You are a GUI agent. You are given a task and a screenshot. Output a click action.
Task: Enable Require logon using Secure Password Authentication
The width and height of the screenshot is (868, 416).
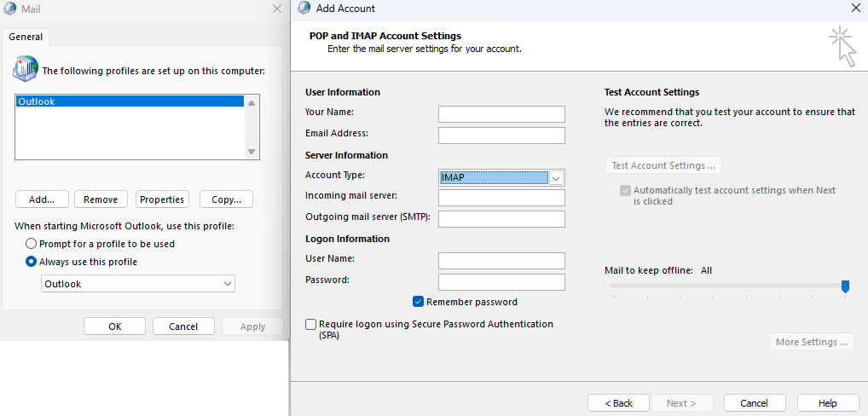[x=311, y=324]
